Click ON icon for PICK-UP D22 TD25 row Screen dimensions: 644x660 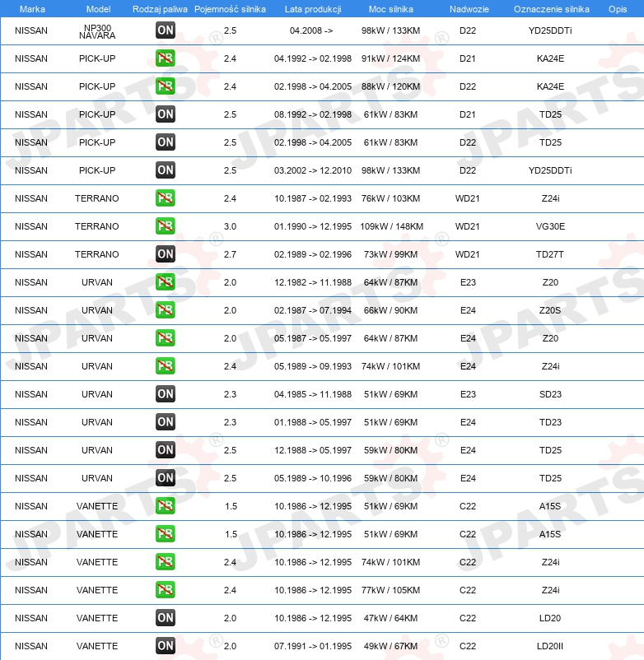coord(165,142)
